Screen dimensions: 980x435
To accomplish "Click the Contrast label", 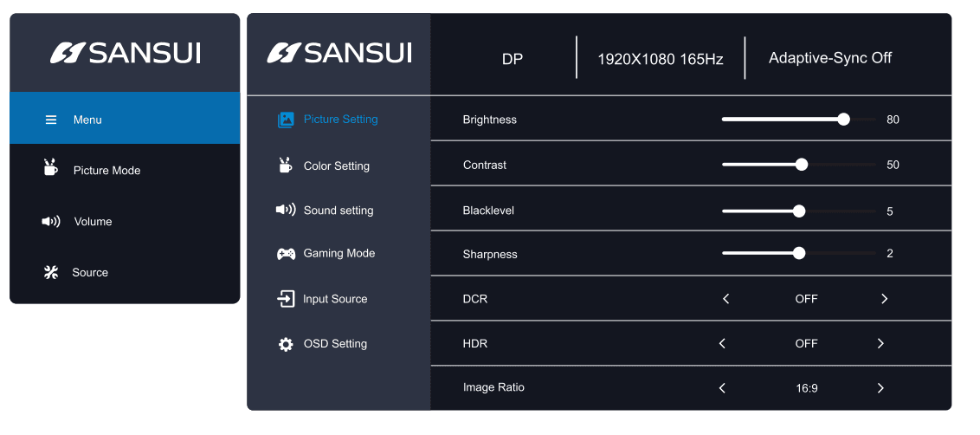I will (x=485, y=166).
